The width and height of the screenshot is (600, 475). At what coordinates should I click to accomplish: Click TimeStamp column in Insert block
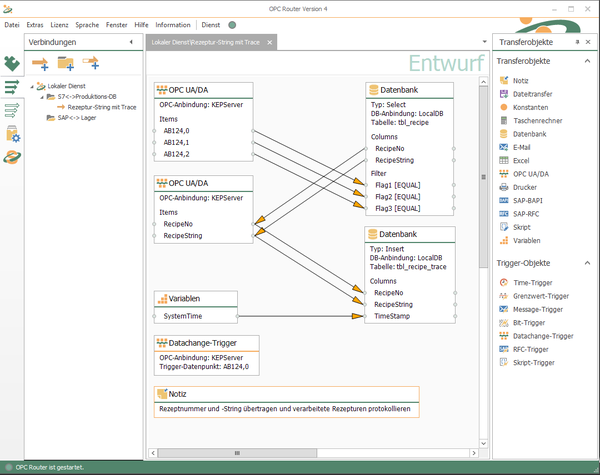392,316
